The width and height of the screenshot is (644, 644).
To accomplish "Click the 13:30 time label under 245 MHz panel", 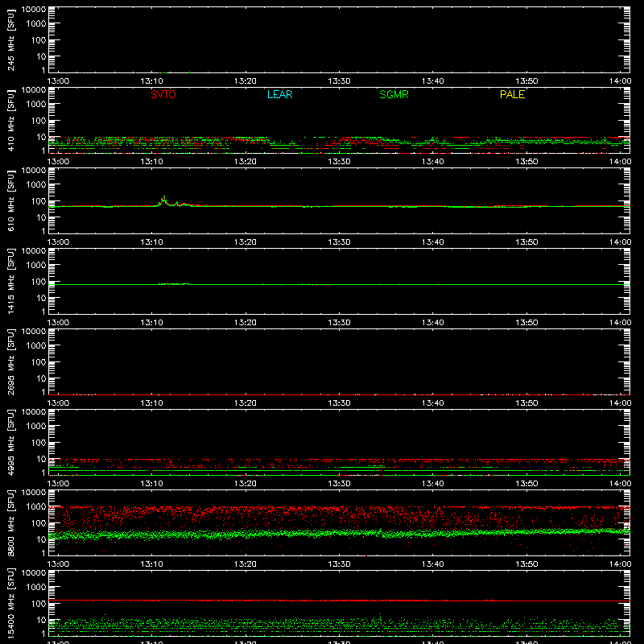I will pyautogui.click(x=339, y=81).
